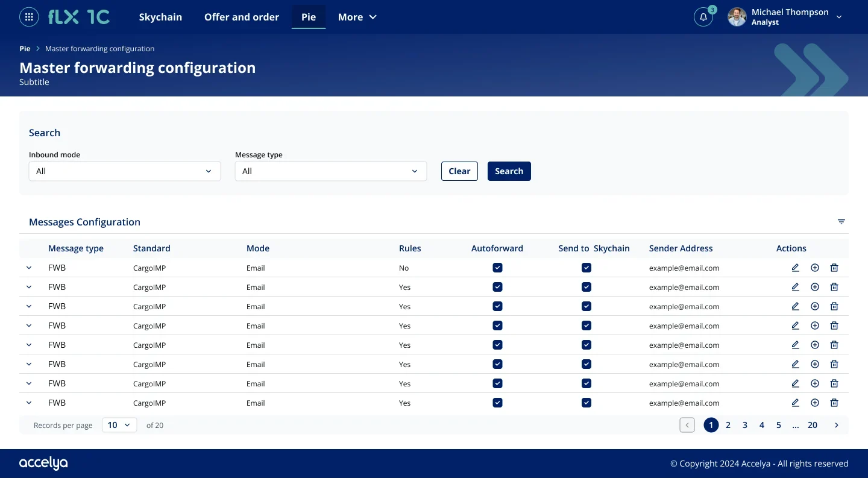Open the Inbound mode dropdown

(125, 171)
